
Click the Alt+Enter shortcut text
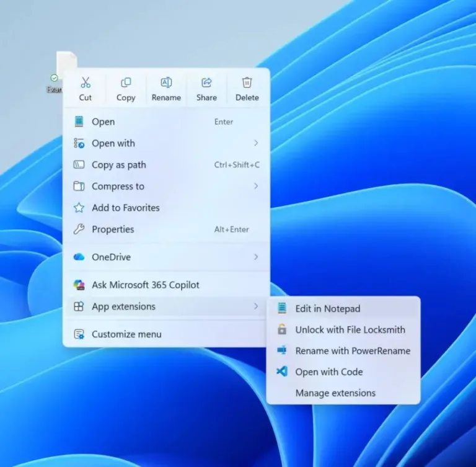(231, 229)
